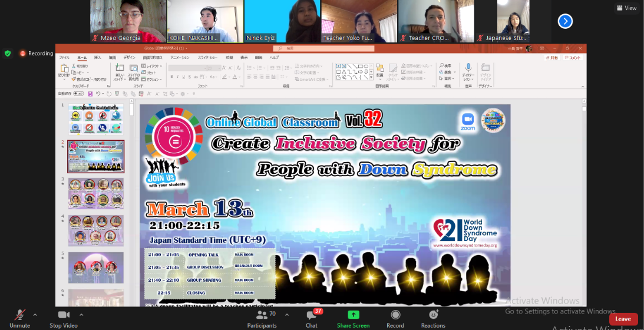Select Mzeo Georgia video tile
Screen dimensions: 644x330
pos(128,21)
